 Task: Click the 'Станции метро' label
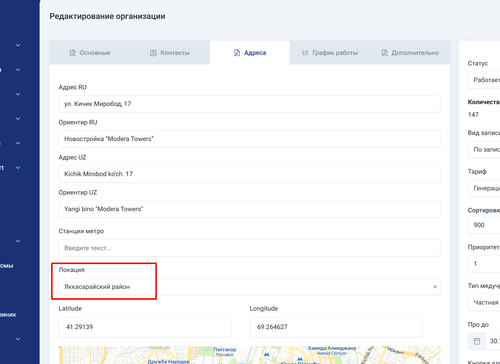81,231
